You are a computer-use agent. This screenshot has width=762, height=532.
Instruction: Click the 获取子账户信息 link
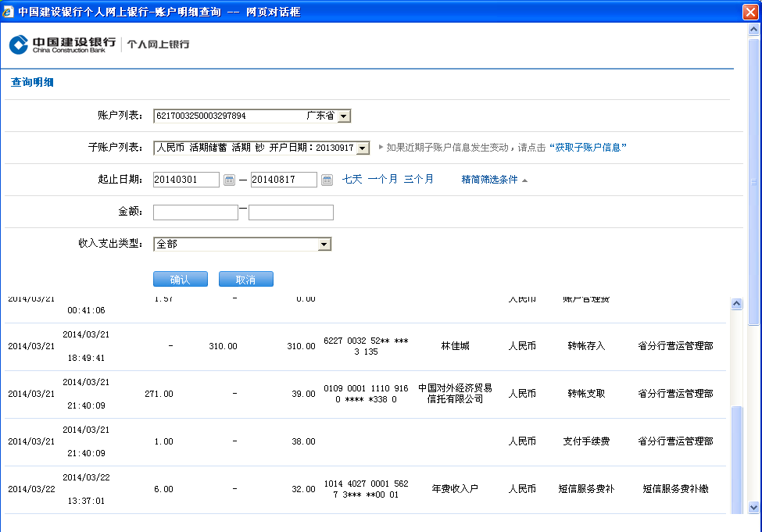[588, 148]
